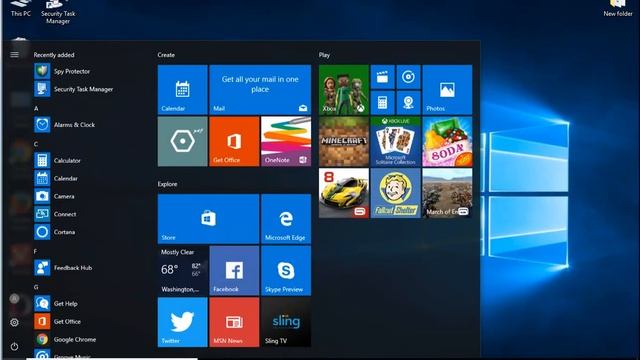Screen dimensions: 640x360
Task: Open the Facebook tile
Action: click(234, 271)
